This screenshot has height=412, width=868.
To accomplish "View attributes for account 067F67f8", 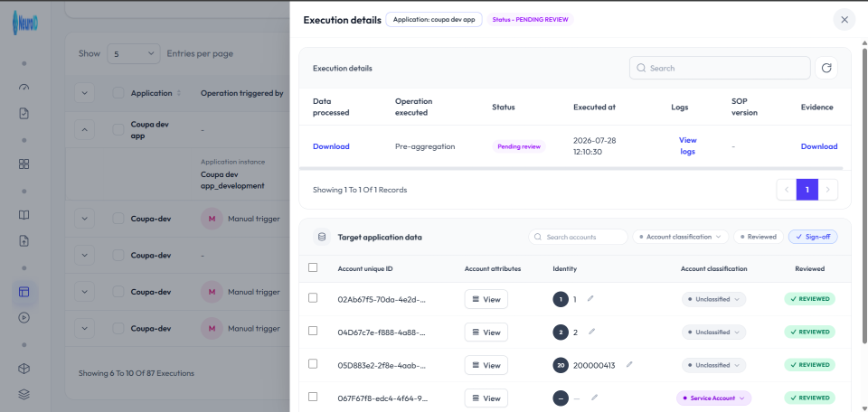I will [486, 398].
